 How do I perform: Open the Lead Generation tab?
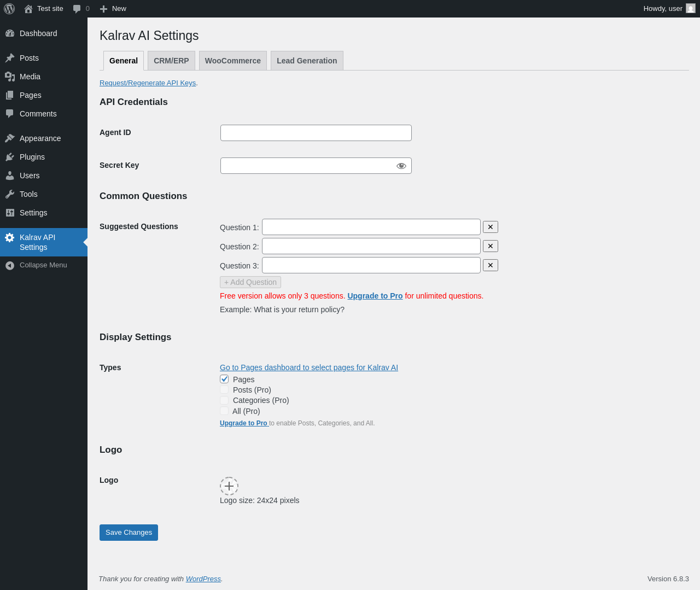click(307, 61)
